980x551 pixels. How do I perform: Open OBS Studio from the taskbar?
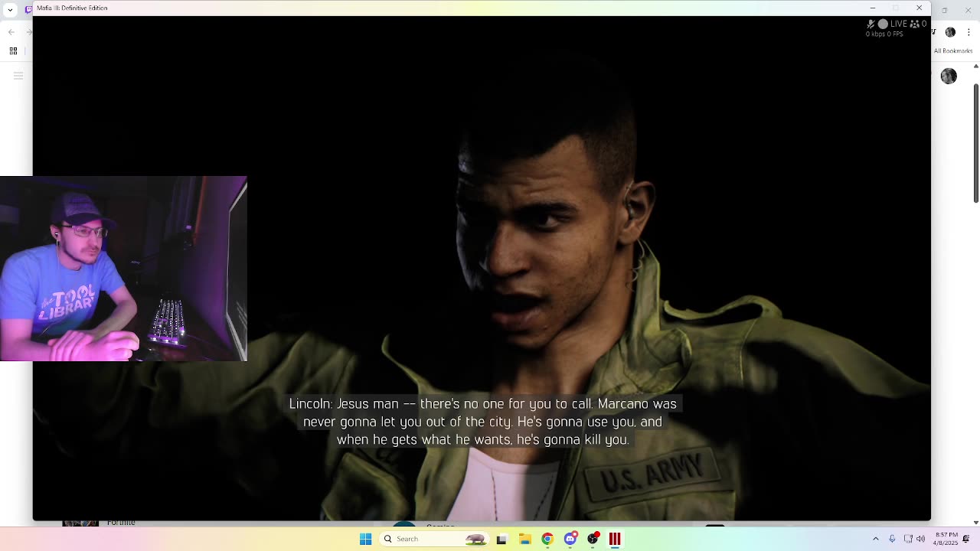click(593, 539)
